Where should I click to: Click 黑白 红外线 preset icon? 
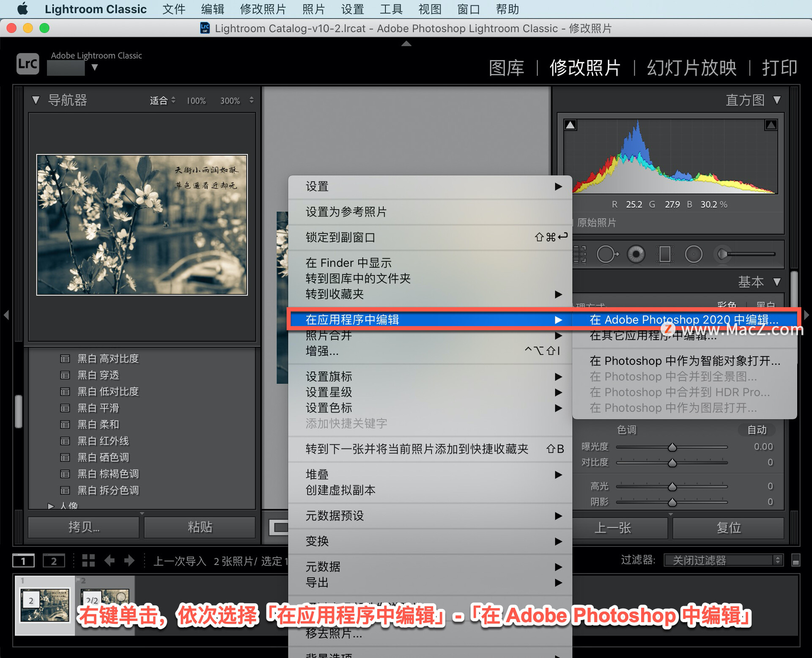[x=65, y=441]
